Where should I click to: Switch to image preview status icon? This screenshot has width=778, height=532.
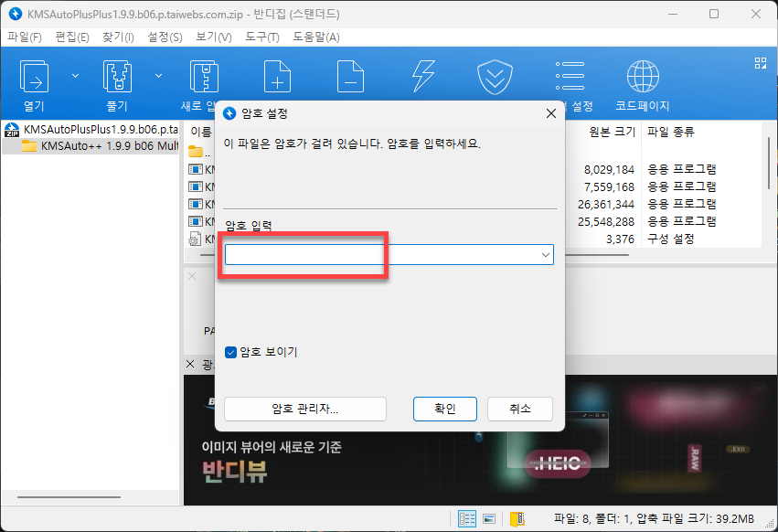pos(489,518)
